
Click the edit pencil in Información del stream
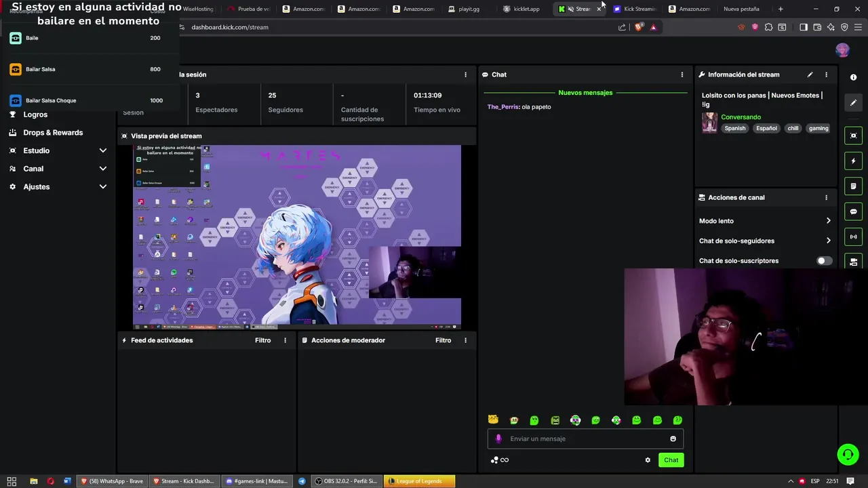pyautogui.click(x=810, y=75)
